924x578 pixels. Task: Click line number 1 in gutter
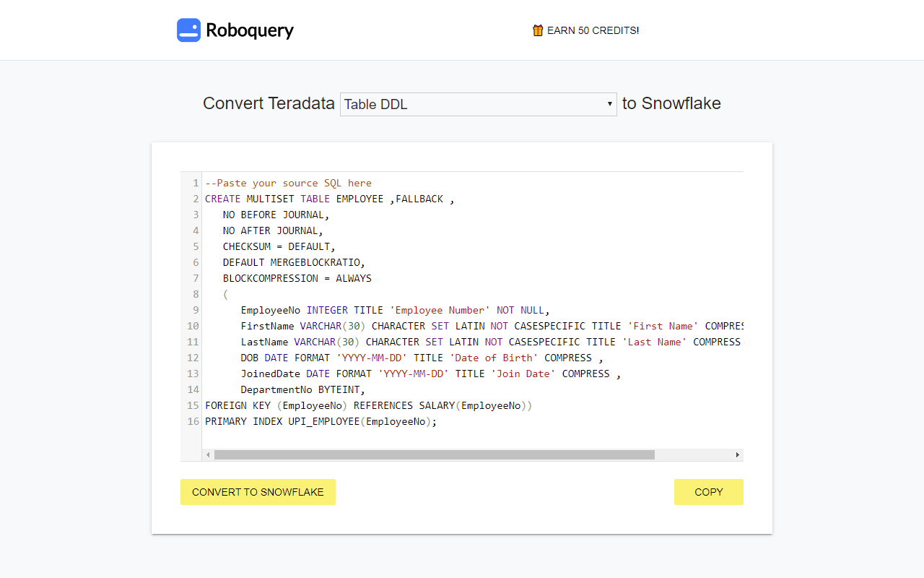196,183
